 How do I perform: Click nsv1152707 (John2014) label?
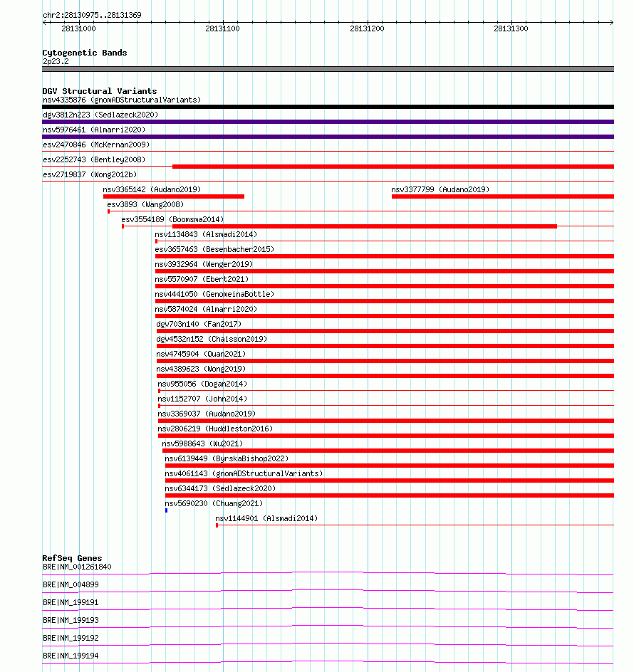point(202,399)
